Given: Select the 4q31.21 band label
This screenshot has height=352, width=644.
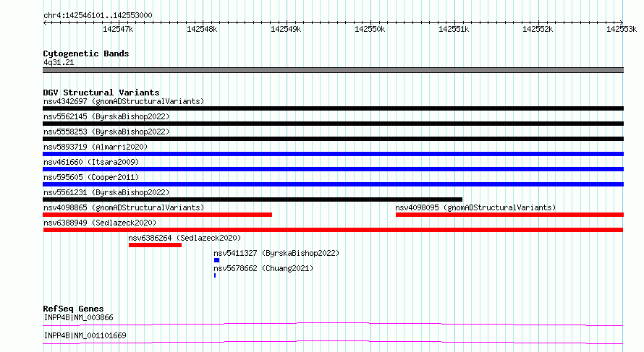Looking at the screenshot, I should point(59,62).
